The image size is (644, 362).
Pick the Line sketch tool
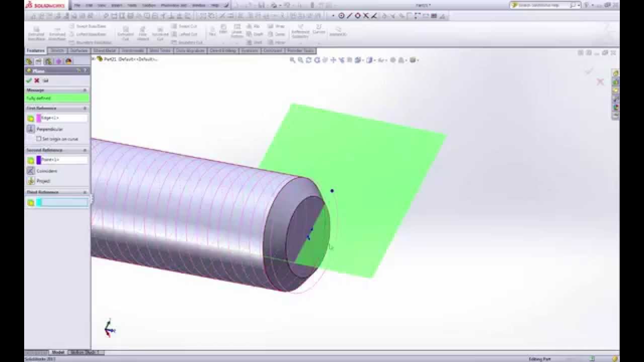tap(350, 16)
